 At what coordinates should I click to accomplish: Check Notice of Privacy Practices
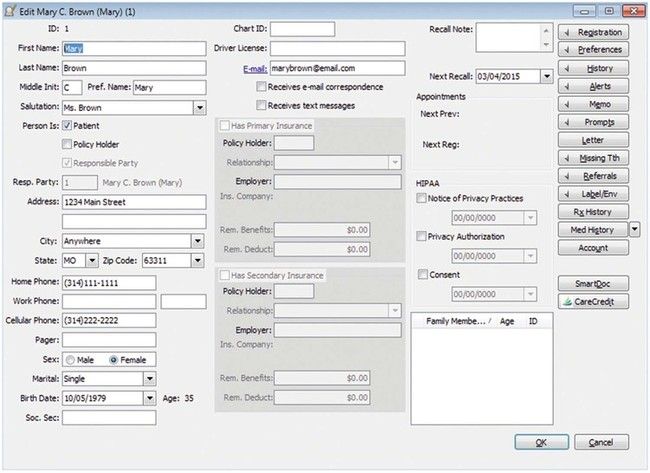pos(422,199)
